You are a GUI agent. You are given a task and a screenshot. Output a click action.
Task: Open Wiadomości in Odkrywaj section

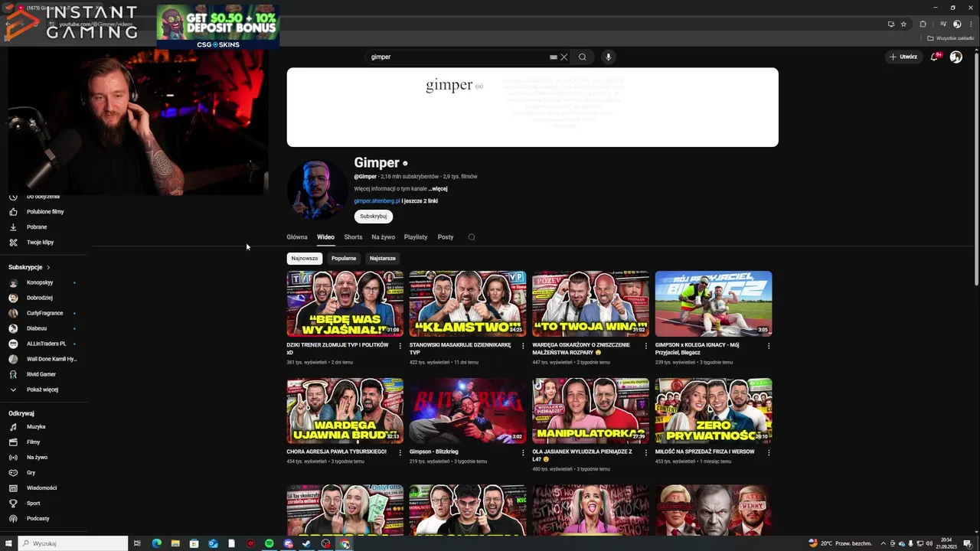click(x=41, y=488)
